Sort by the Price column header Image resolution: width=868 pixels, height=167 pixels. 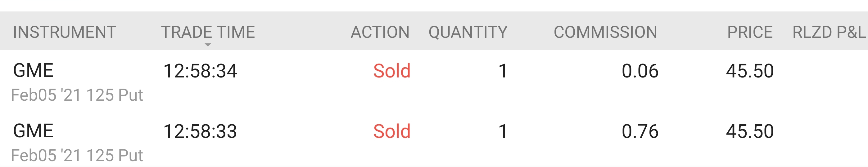pyautogui.click(x=750, y=32)
